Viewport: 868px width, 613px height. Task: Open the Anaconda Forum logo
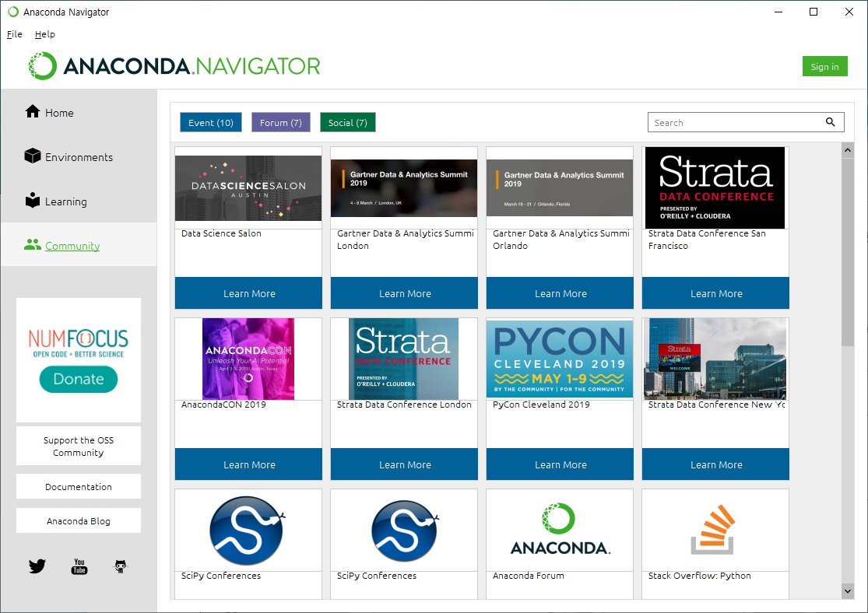[x=560, y=529]
